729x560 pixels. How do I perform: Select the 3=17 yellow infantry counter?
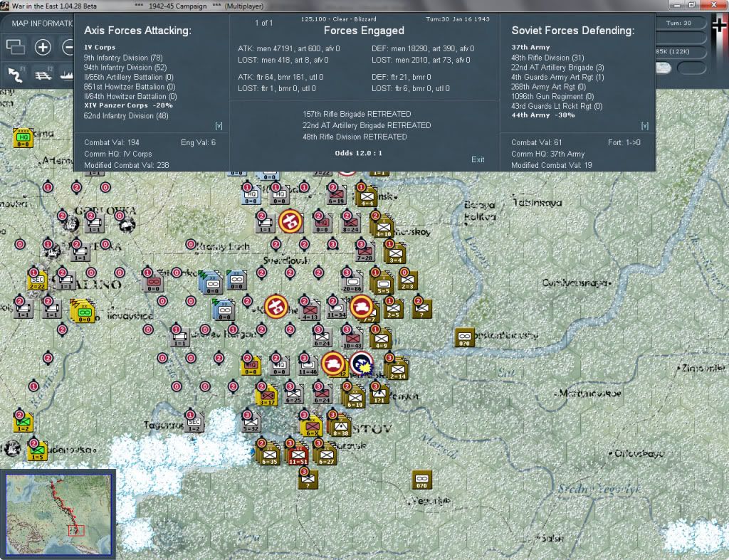tap(267, 396)
